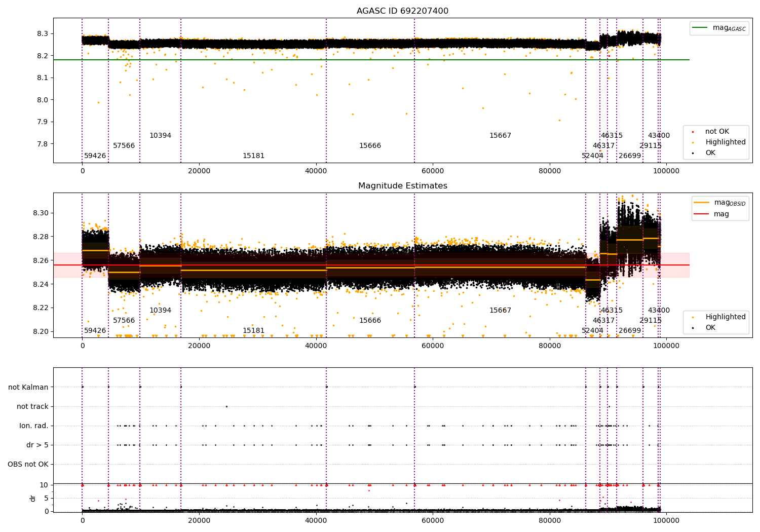Click the 40000 x-axis tick under top plot

click(316, 171)
